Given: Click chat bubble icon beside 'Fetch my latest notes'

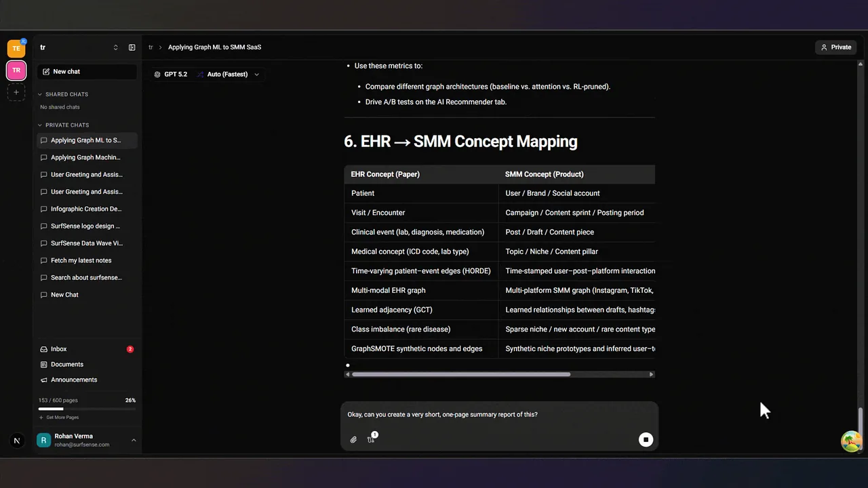Looking at the screenshot, I should point(44,260).
